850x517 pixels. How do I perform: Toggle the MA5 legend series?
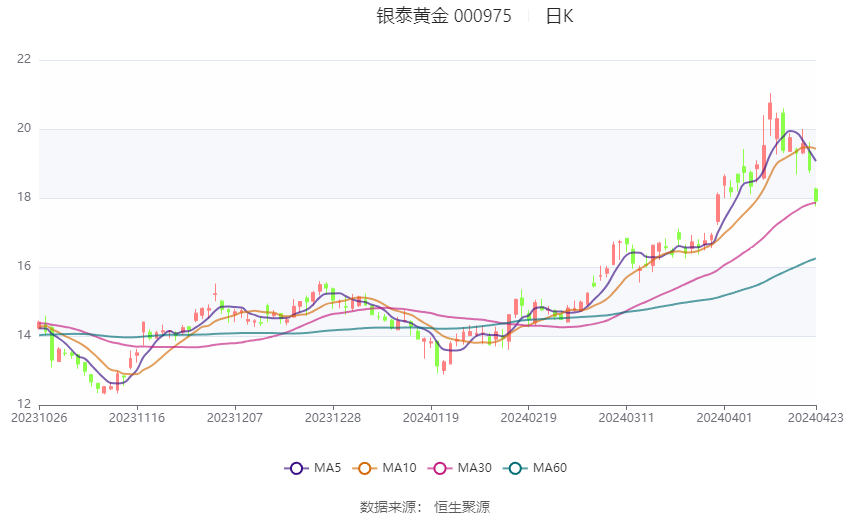click(x=313, y=468)
